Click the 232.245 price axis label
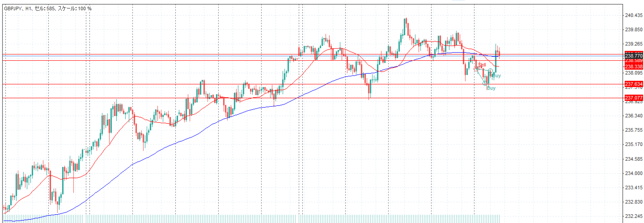Viewport: 644px width, 223px height. 633,216
